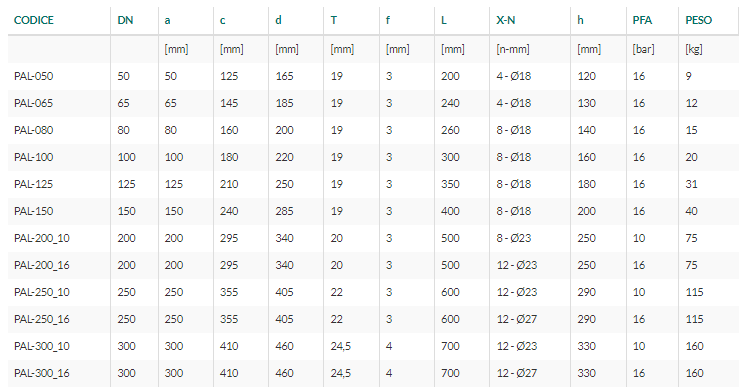The width and height of the screenshot is (743, 392).
Task: Click the PAL-150 code cell
Action: point(34,211)
